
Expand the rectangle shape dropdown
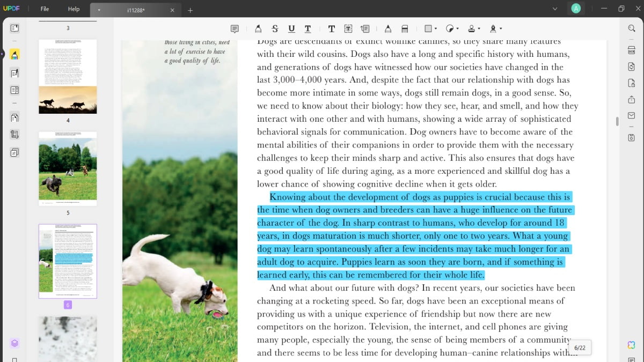435,28
